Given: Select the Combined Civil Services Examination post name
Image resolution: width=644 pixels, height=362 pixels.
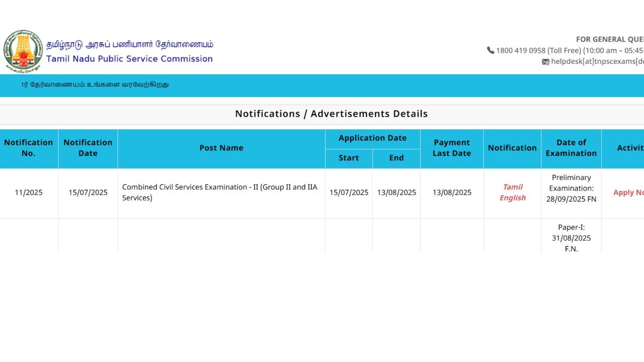Looking at the screenshot, I should pyautogui.click(x=219, y=193).
